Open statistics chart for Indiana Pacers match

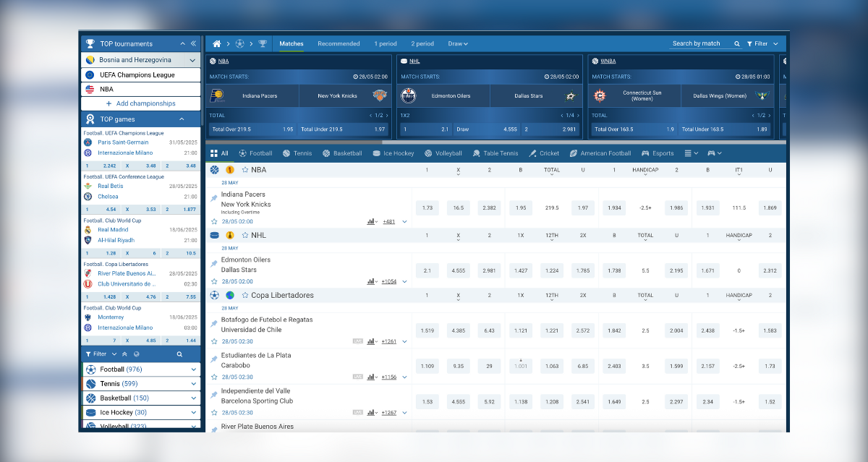373,221
